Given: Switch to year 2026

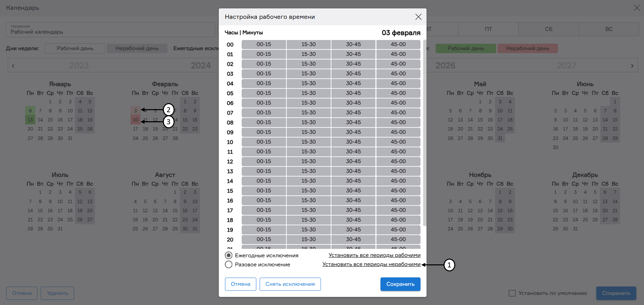Looking at the screenshot, I should (x=445, y=66).
